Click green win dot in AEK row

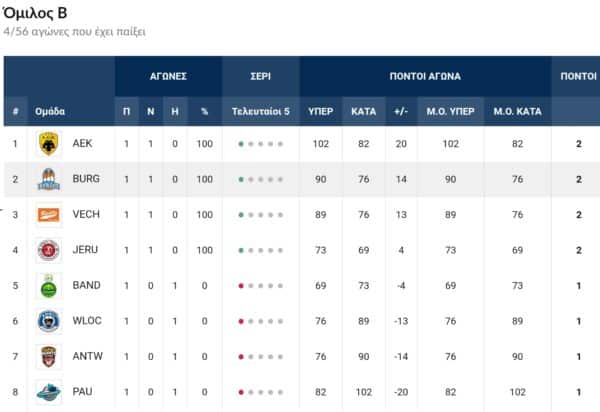click(241, 144)
